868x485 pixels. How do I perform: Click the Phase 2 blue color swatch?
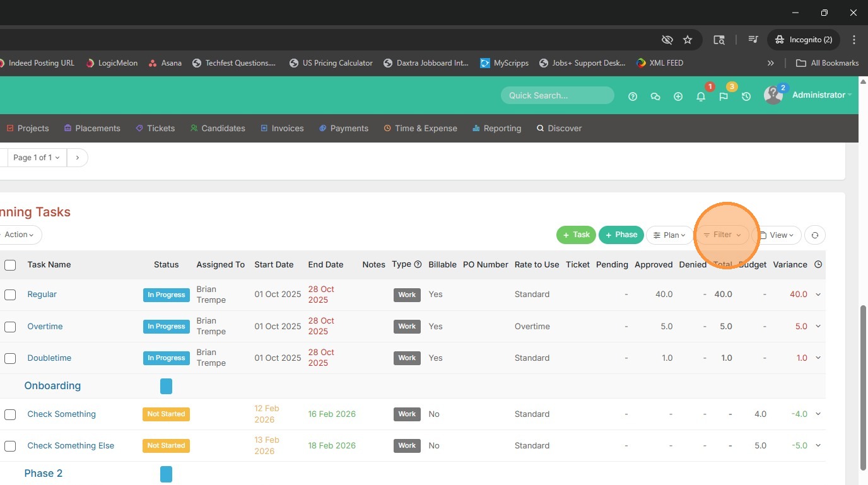[166, 474]
